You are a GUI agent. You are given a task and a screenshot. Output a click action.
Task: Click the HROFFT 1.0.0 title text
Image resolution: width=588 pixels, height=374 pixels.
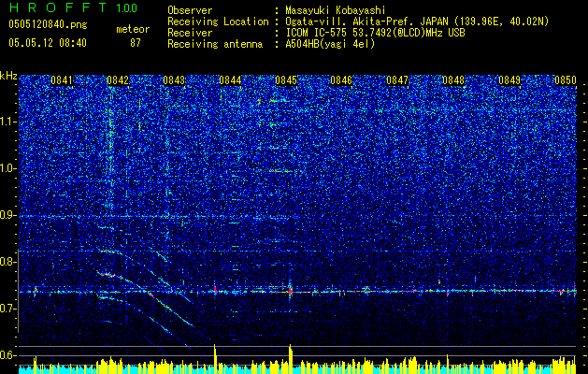[x=73, y=7]
